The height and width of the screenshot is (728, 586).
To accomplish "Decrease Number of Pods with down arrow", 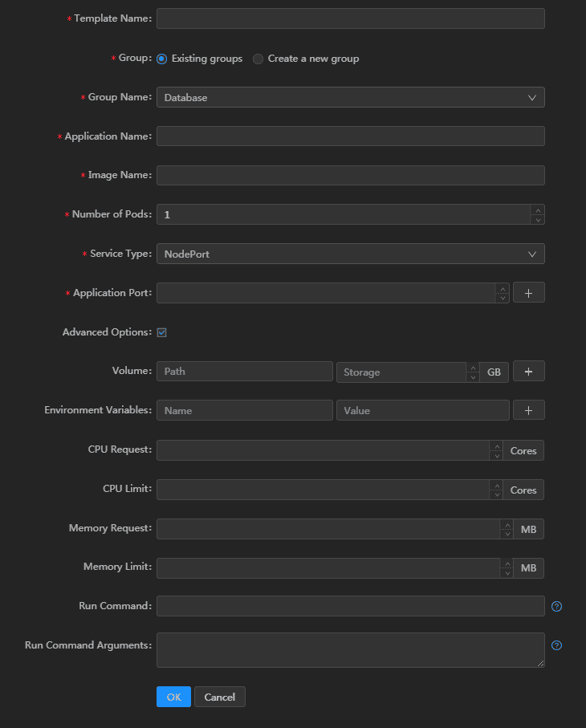I will [538, 220].
